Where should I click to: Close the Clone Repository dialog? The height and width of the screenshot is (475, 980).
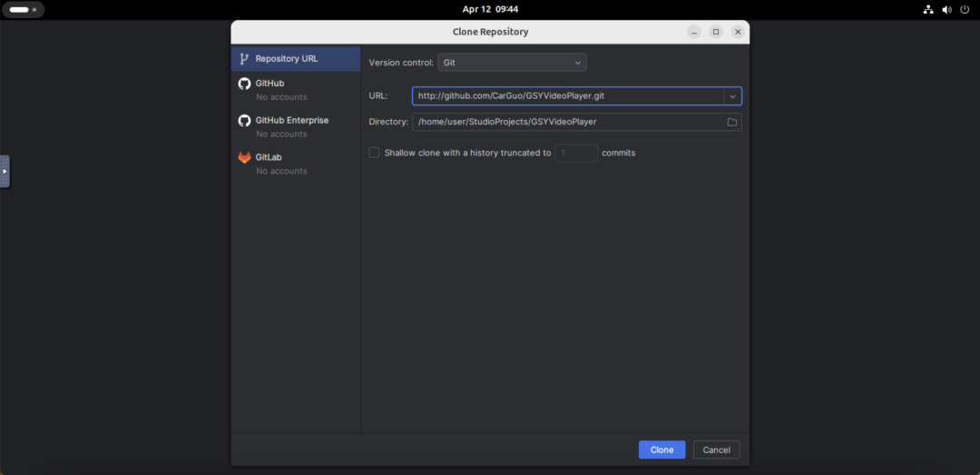click(738, 32)
